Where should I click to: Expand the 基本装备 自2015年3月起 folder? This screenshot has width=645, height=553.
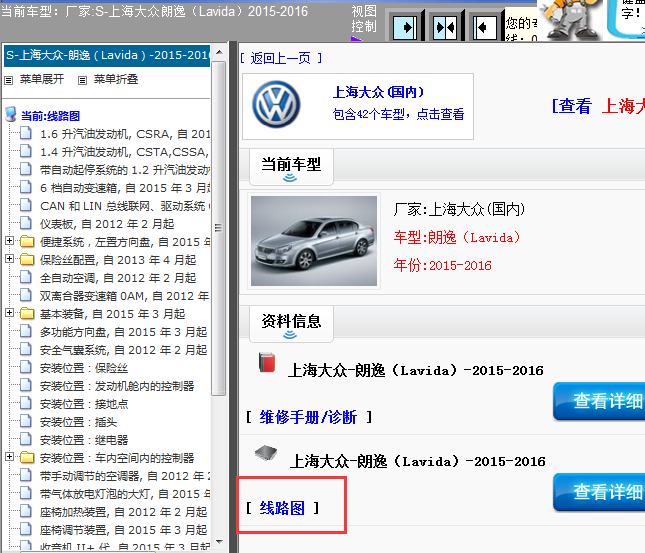pyautogui.click(x=9, y=313)
